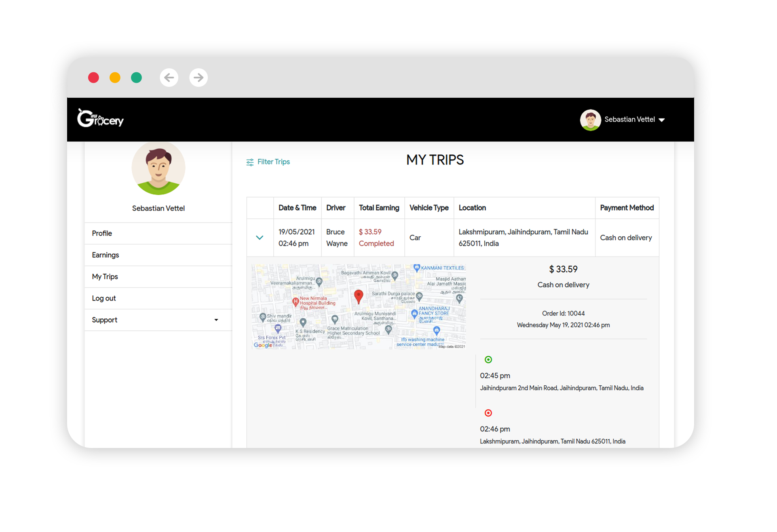
Task: Open the Profile menu item
Action: pyautogui.click(x=158, y=233)
